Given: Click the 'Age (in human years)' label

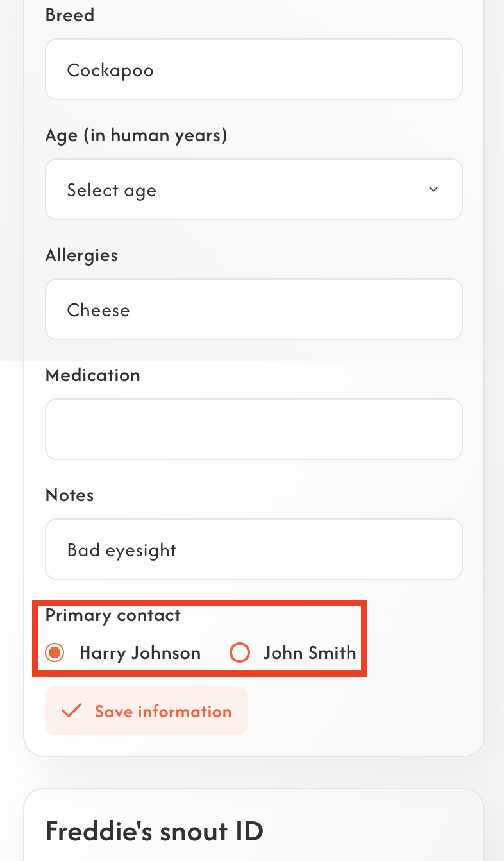Looking at the screenshot, I should [x=136, y=135].
